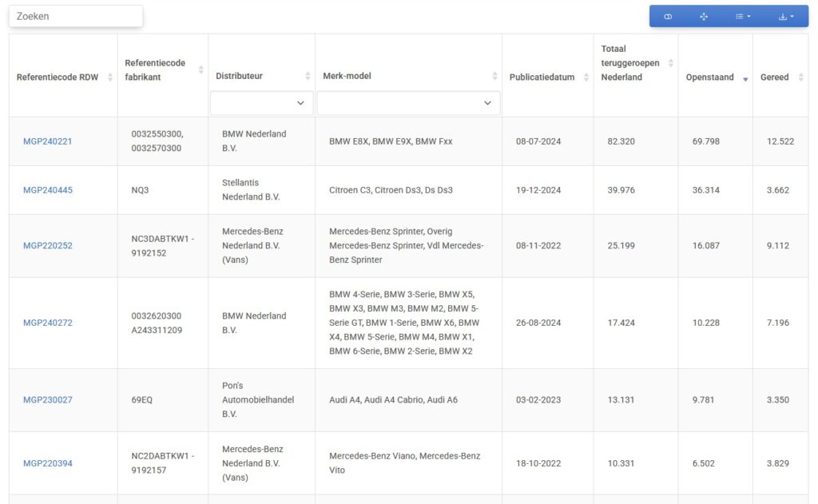This screenshot has width=818, height=504.
Task: Click Gereed value 9.112
Action: (778, 246)
